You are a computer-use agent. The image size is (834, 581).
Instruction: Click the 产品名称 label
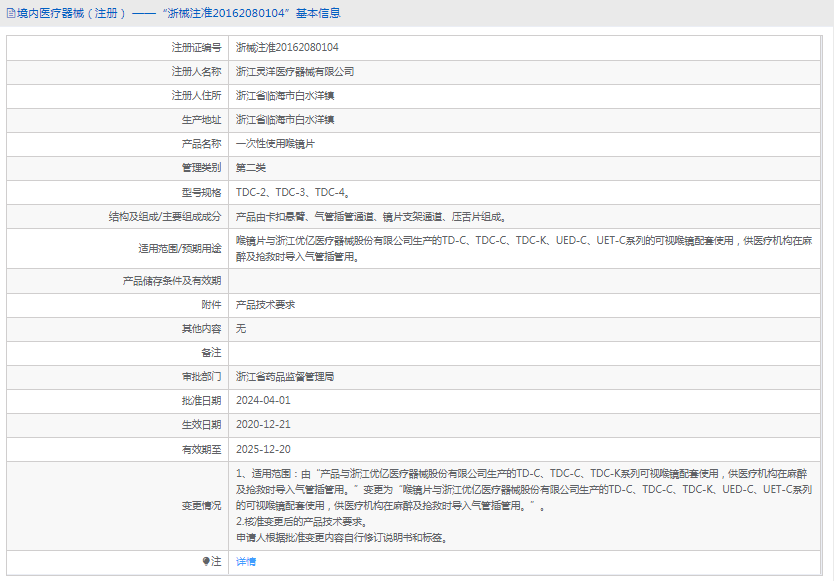coord(202,144)
